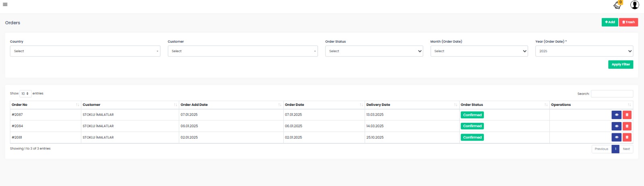This screenshot has width=644, height=186.
Task: Open the Customer filter dropdown
Action: pyautogui.click(x=243, y=51)
